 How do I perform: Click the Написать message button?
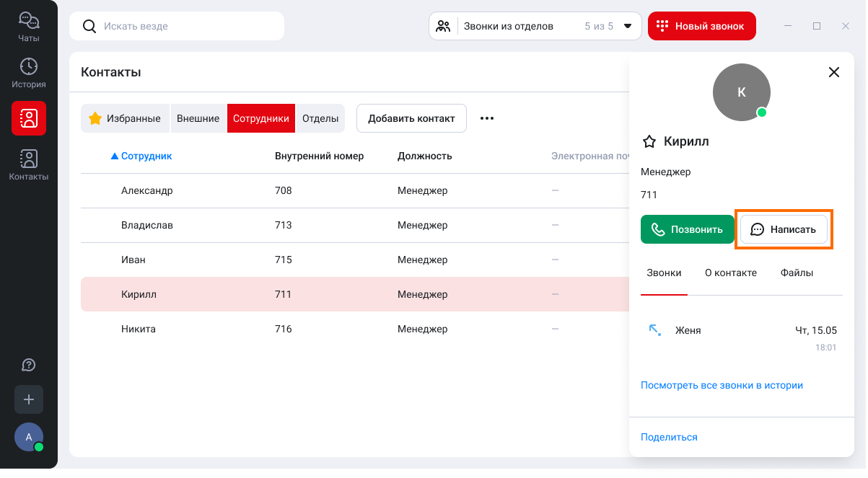point(784,229)
